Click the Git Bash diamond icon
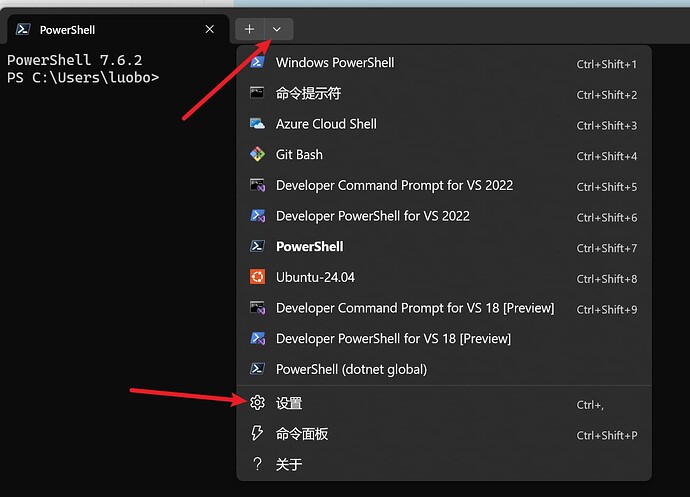This screenshot has height=497, width=690. pos(257,155)
